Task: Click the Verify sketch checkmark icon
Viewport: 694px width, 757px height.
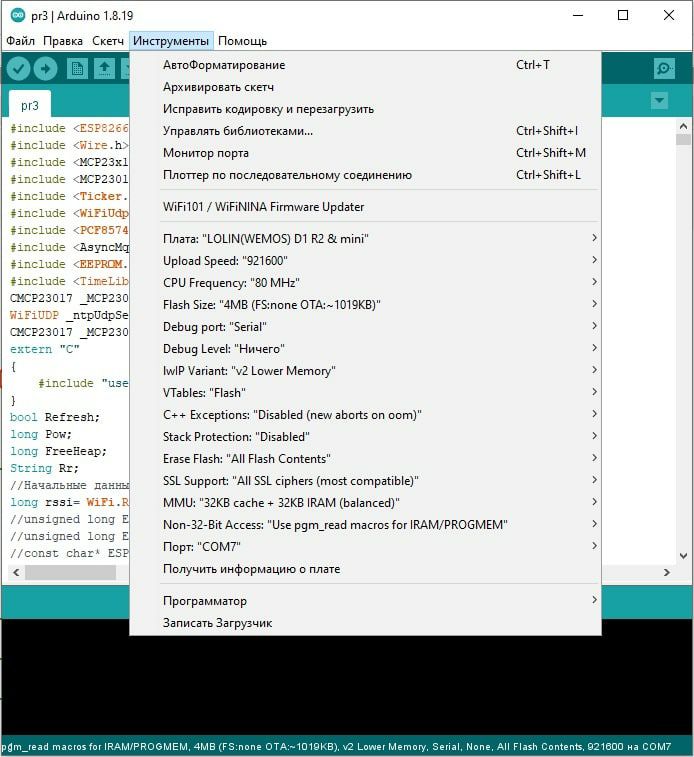Action: (x=18, y=69)
